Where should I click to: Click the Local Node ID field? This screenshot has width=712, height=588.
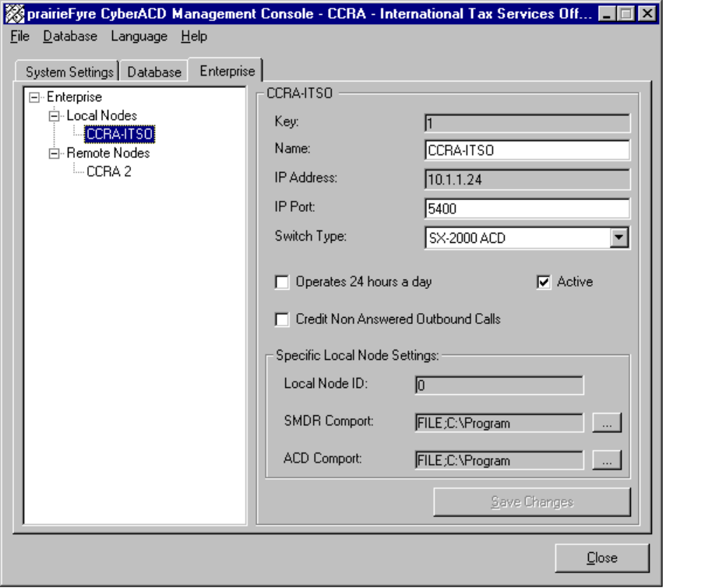click(x=499, y=385)
